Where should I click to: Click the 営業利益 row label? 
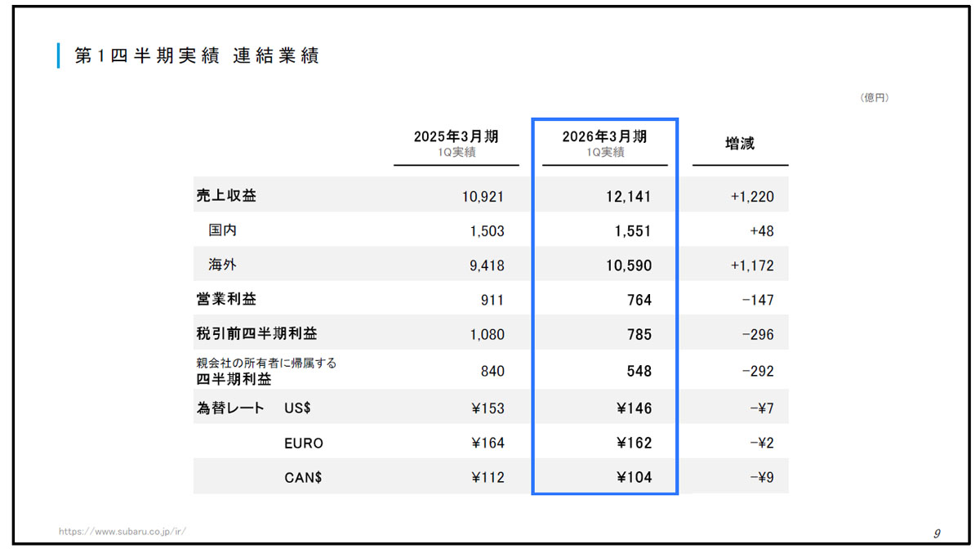(x=226, y=299)
